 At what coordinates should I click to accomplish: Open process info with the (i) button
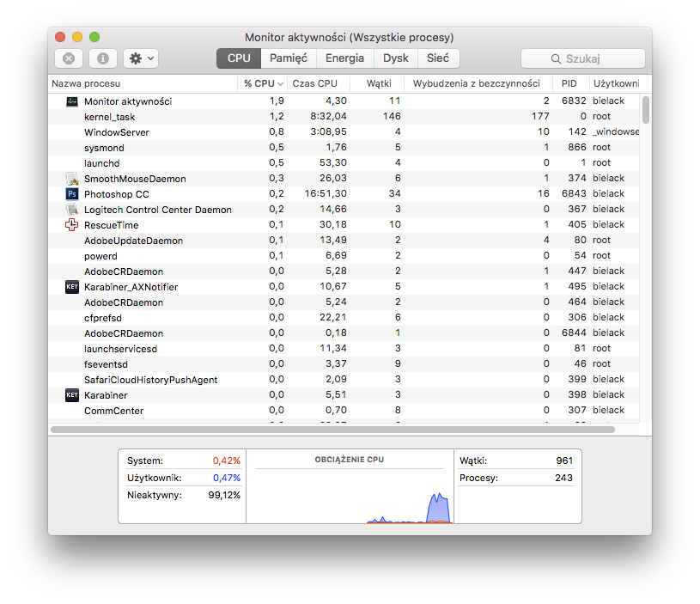coord(103,58)
